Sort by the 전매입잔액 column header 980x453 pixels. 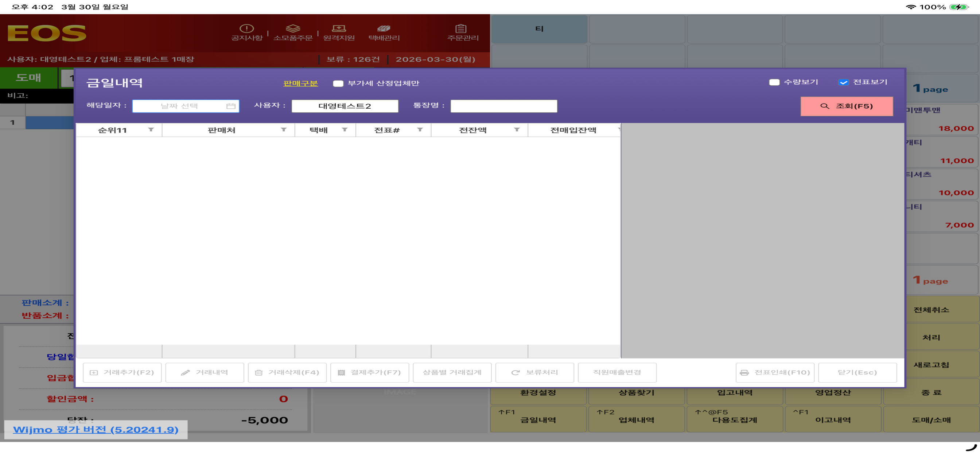pyautogui.click(x=573, y=130)
